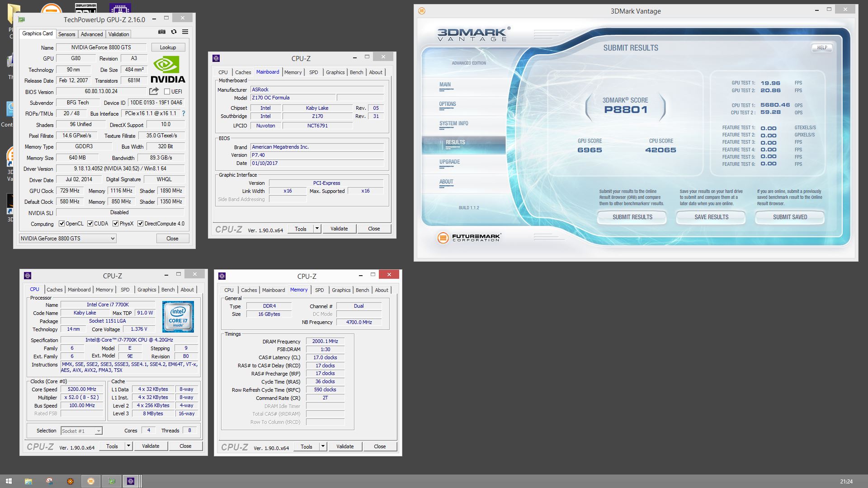Toggle the PhysX checkbox
The height and width of the screenshot is (488, 868).
116,224
